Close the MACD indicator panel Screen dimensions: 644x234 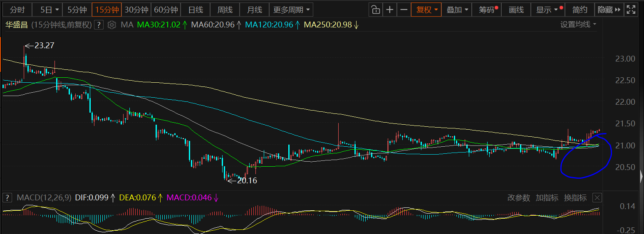(597, 197)
